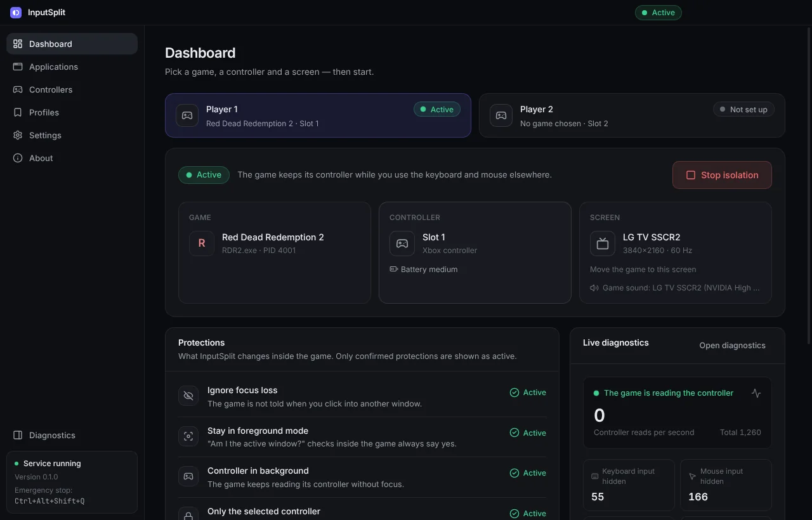Image resolution: width=812 pixels, height=520 pixels.
Task: Click the Active status for Stay in foreground mode
Action: tap(528, 433)
